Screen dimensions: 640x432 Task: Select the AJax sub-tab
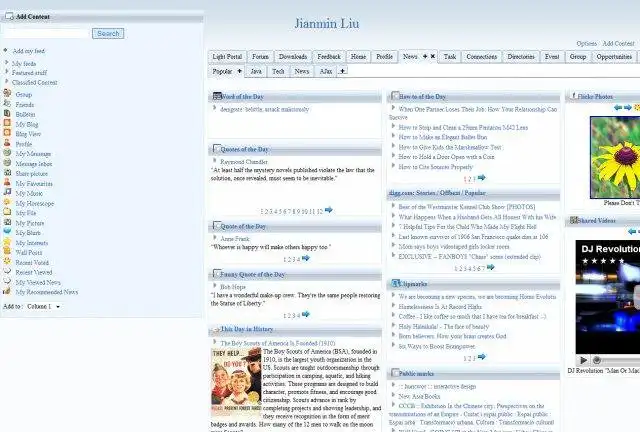pos(326,71)
